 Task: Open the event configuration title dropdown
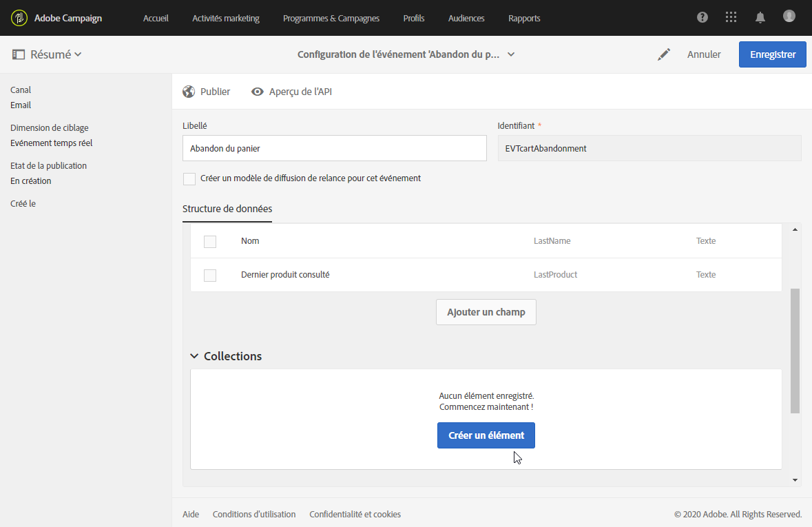click(510, 54)
